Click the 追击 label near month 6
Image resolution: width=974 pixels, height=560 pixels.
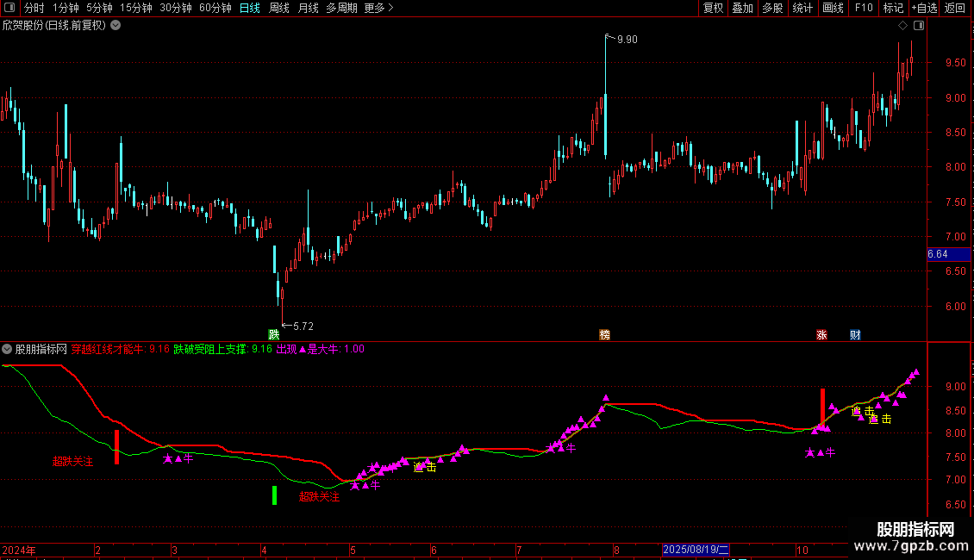[425, 468]
